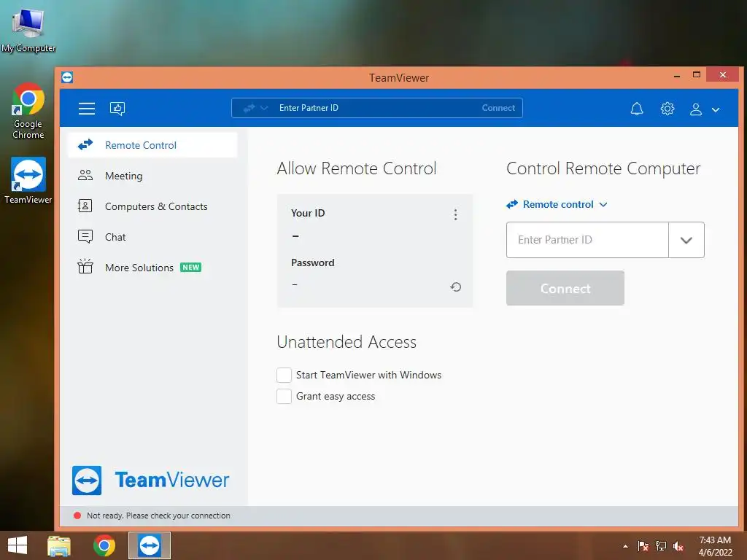Screen dimensions: 747x560
Task: Click the Computers & Contacts address book icon
Action: pyautogui.click(x=85, y=206)
